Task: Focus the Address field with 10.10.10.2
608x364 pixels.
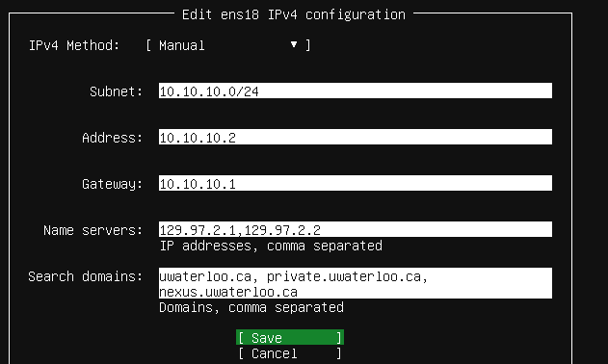Action: 356,137
